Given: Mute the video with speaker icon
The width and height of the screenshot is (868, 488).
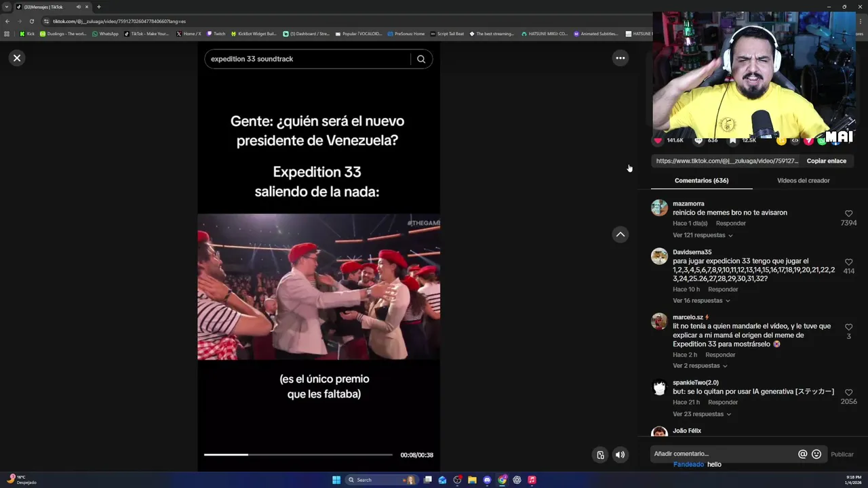Looking at the screenshot, I should click(x=620, y=455).
